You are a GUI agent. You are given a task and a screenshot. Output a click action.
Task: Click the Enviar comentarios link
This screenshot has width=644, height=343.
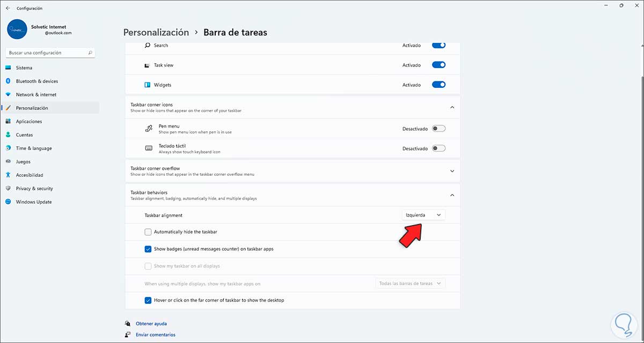155,334
